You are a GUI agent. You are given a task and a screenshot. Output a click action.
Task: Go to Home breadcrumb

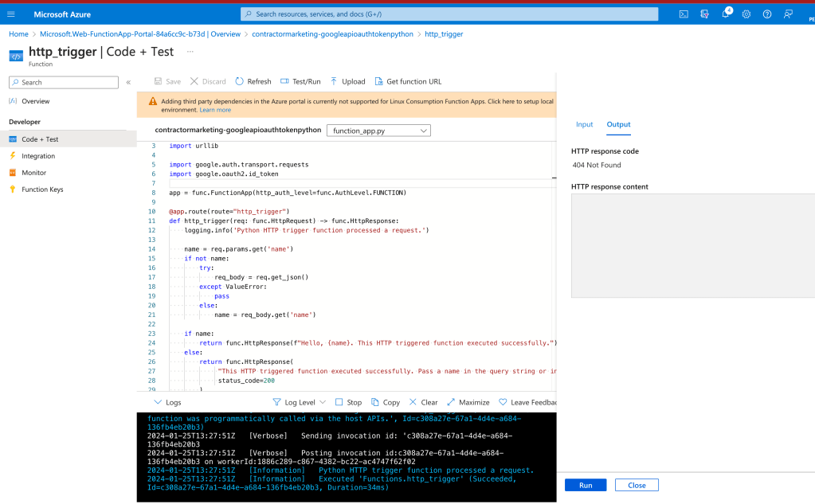18,33
